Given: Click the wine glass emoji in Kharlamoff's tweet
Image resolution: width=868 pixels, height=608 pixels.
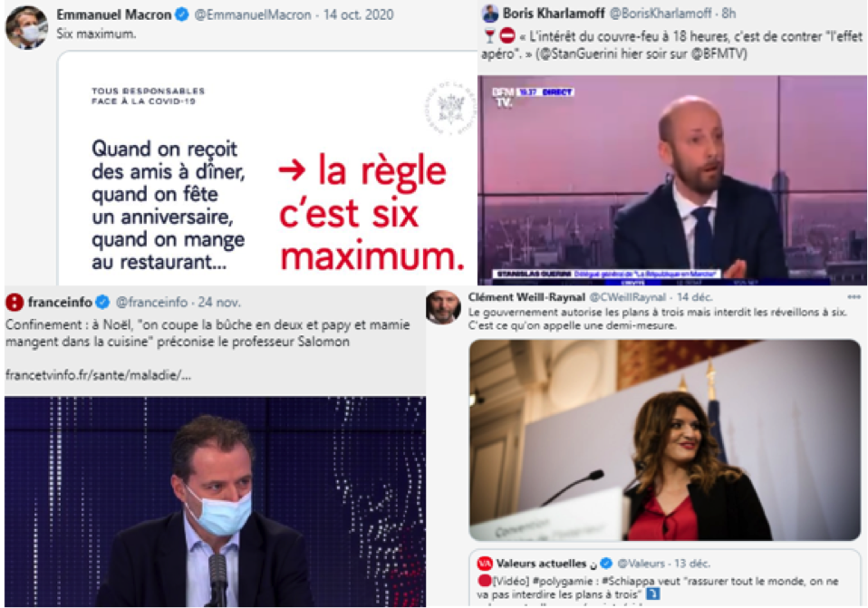Looking at the screenshot, I should tap(489, 36).
